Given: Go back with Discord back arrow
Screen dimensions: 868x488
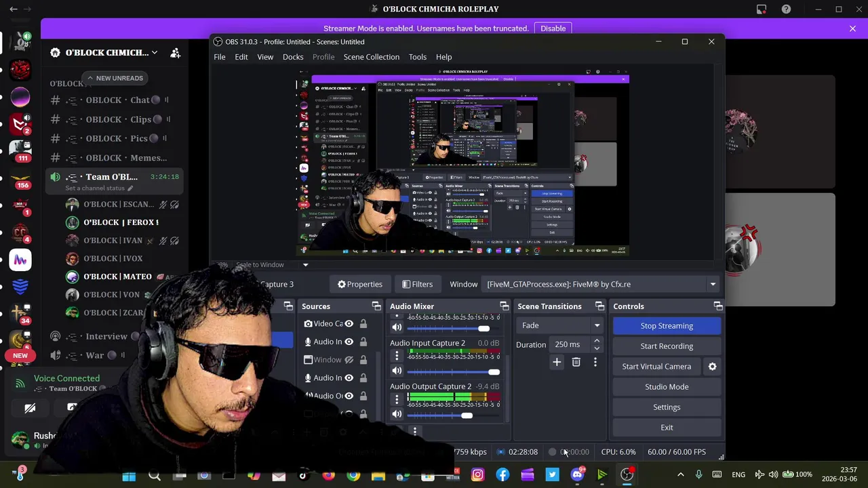Looking at the screenshot, I should point(13,9).
